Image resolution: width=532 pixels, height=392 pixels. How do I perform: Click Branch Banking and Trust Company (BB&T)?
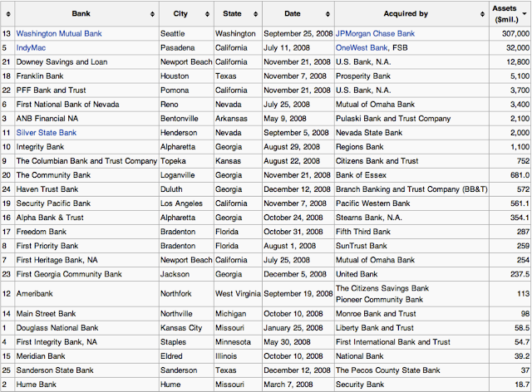[411, 189]
